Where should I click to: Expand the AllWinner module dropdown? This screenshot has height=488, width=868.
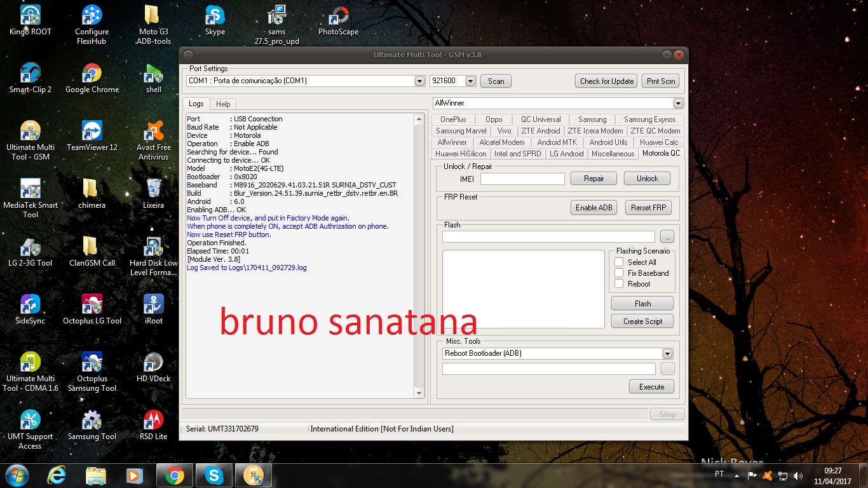click(678, 103)
